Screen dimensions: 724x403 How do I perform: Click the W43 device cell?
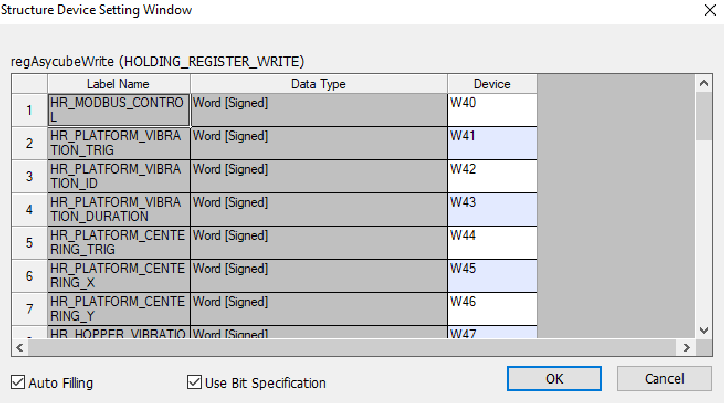[x=492, y=209]
